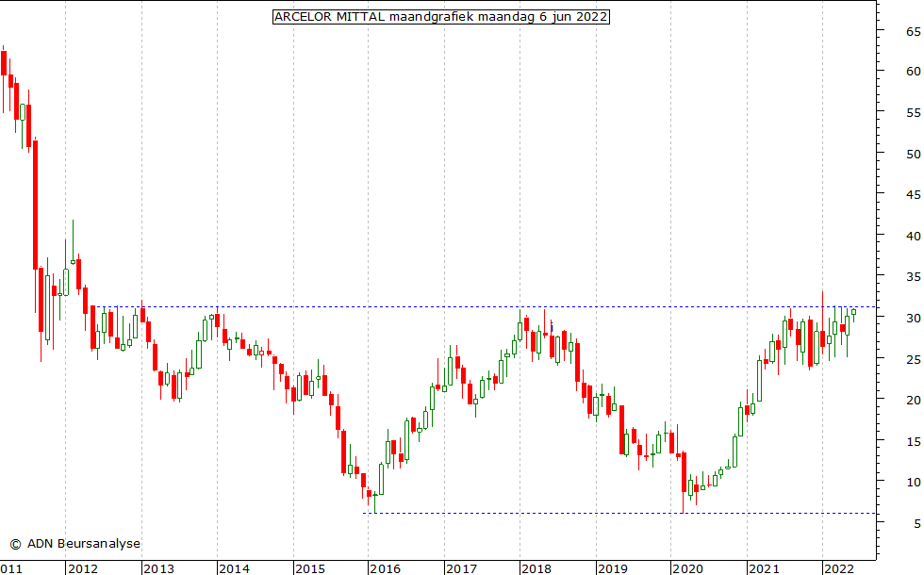924x575 pixels.
Task: Click the lower blue dashed support line near 6
Action: point(619,513)
